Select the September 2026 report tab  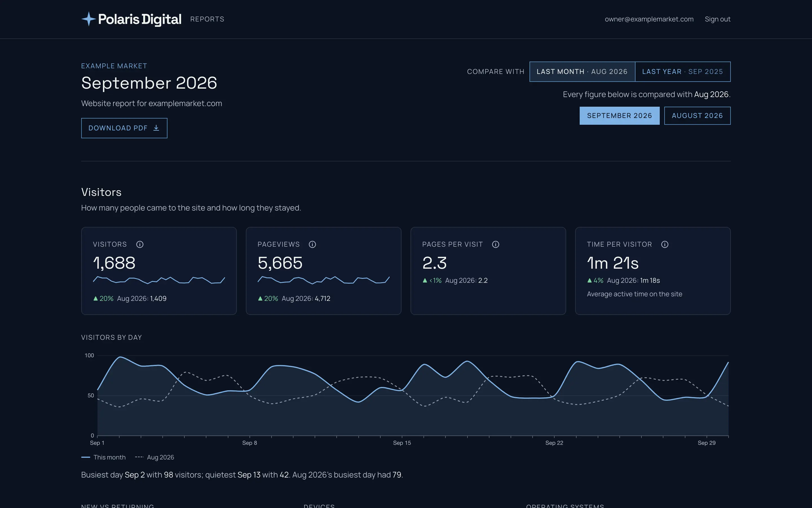619,116
